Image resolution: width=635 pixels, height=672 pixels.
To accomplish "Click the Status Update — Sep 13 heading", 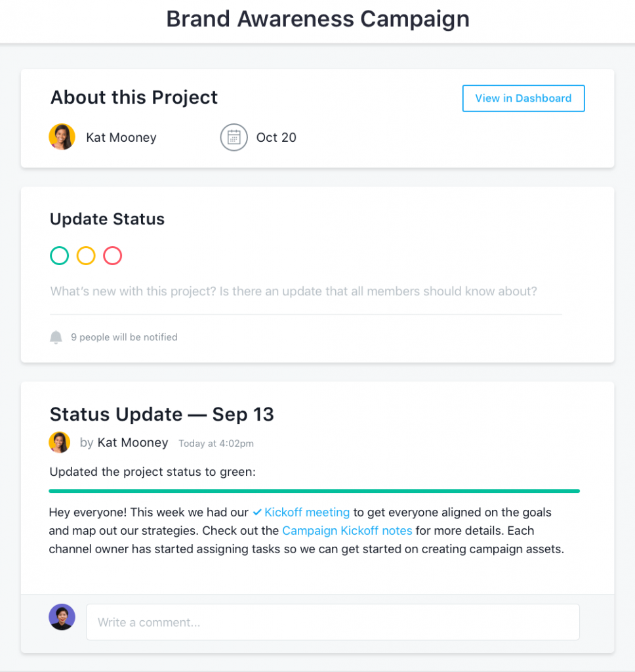I will pos(162,414).
